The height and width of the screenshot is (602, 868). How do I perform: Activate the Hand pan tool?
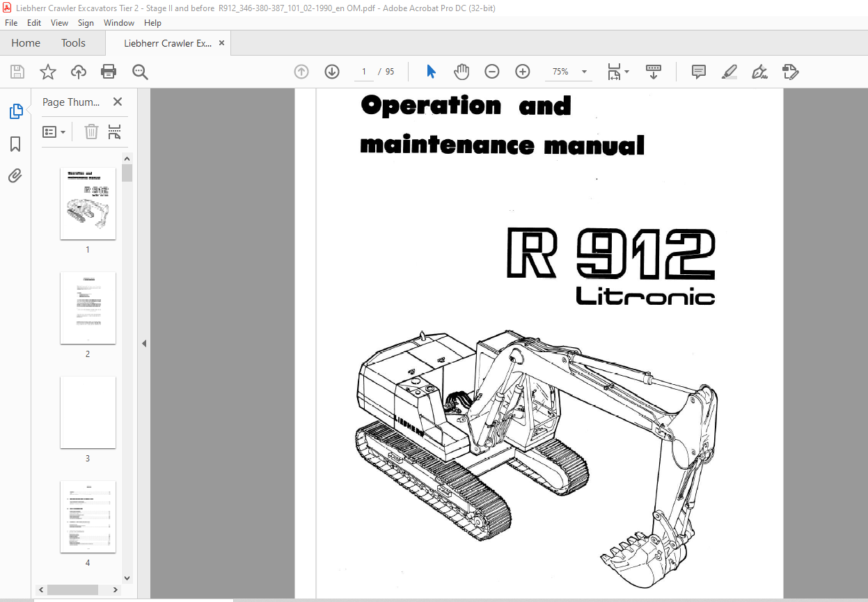click(x=461, y=72)
